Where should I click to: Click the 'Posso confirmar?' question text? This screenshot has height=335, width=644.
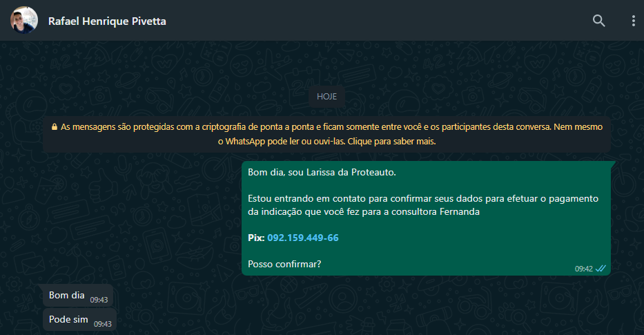point(284,264)
